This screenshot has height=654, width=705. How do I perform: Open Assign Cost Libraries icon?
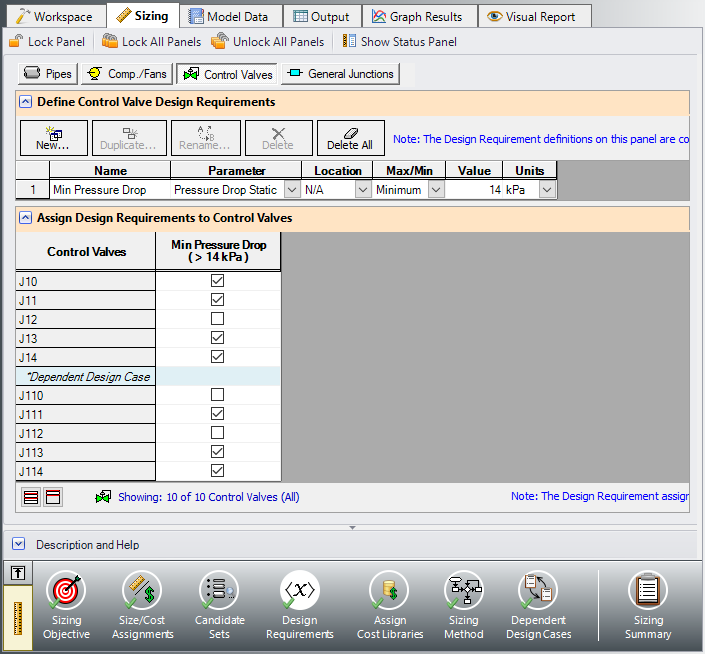coord(389,592)
